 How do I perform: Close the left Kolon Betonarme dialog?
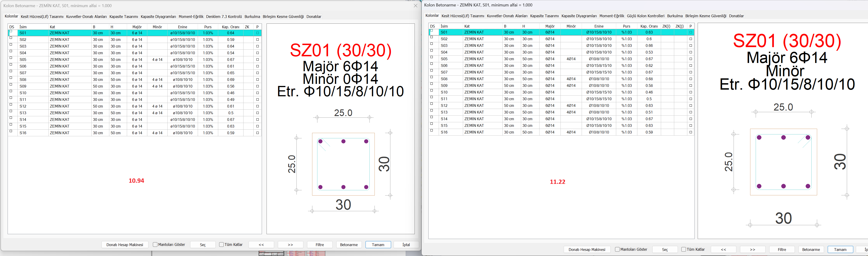[415, 6]
